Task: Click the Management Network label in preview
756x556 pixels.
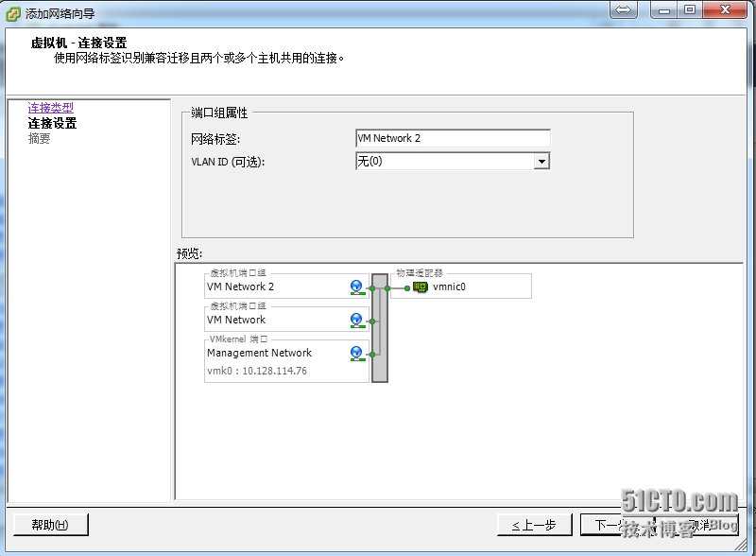Action: click(259, 353)
